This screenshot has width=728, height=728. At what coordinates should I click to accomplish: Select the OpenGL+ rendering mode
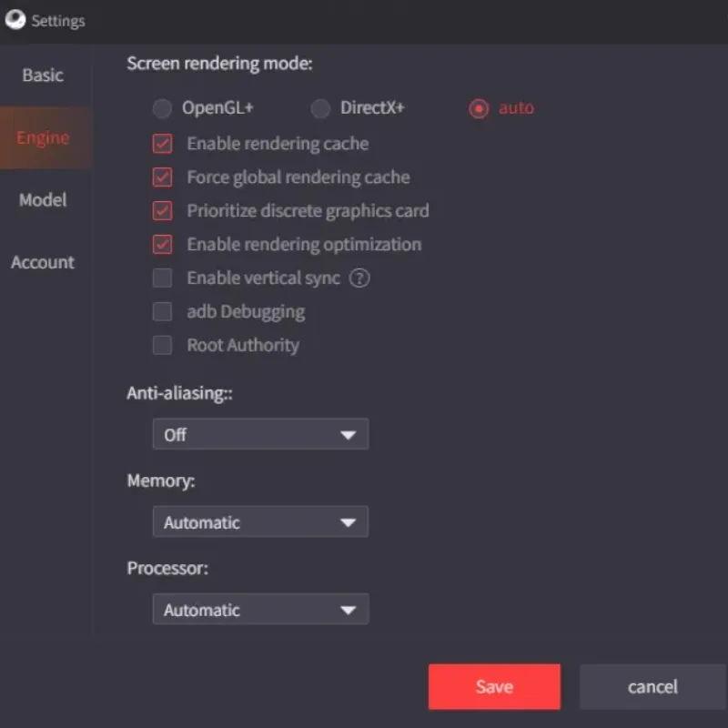(x=162, y=107)
